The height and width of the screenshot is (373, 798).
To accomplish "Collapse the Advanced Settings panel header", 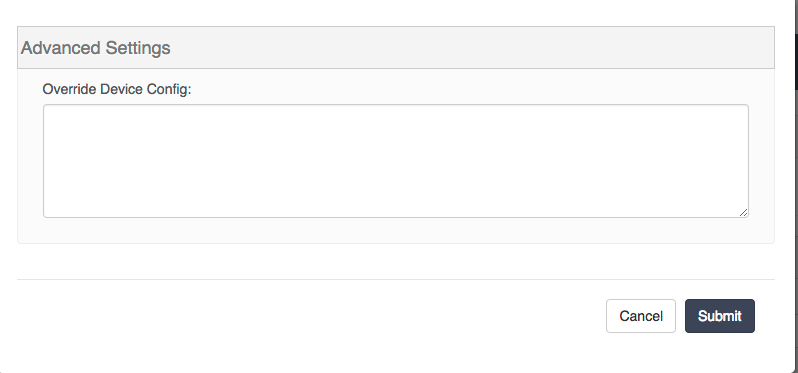I will click(396, 47).
